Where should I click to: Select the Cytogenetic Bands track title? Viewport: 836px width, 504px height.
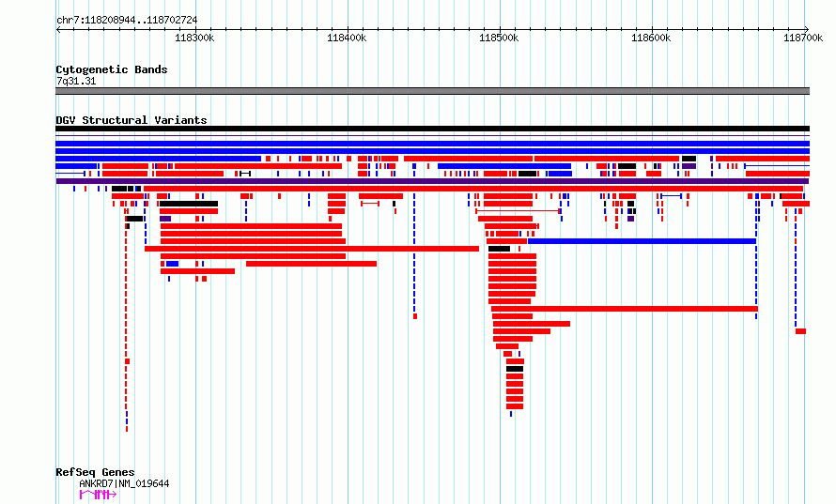112,69
